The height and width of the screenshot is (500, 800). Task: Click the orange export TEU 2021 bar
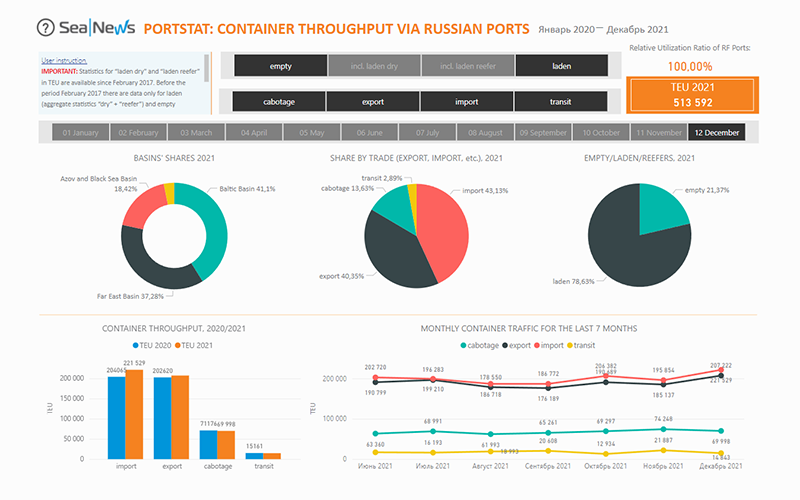point(180,417)
